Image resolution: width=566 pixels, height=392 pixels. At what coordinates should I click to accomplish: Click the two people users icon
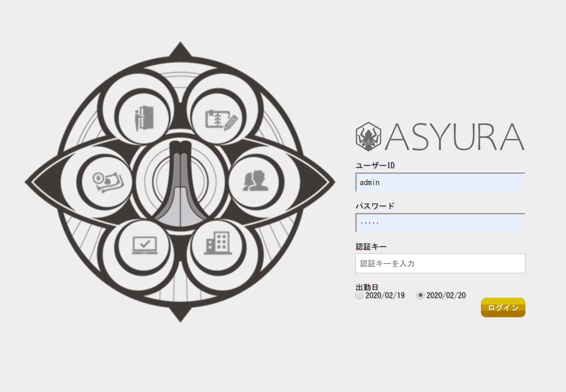coord(256,181)
